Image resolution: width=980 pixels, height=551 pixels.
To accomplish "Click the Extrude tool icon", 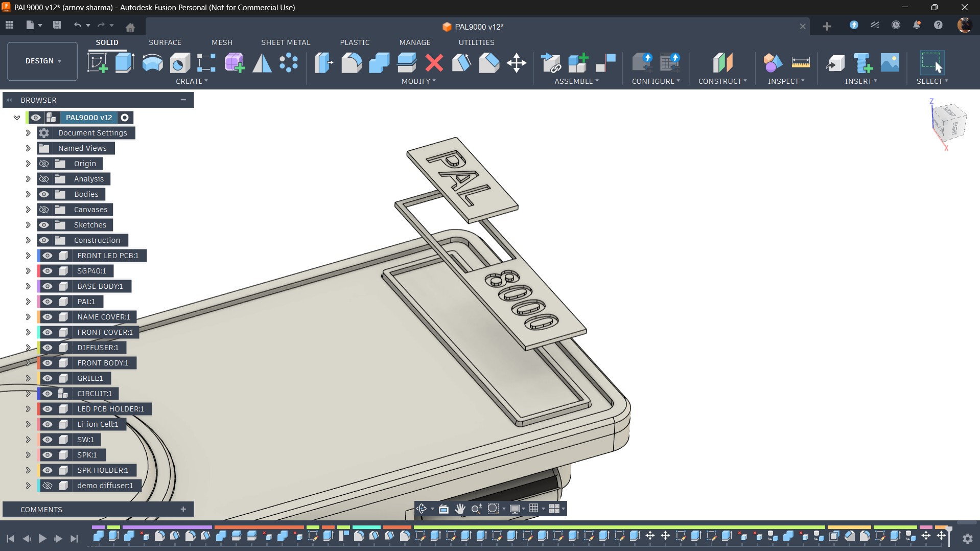I will [x=125, y=63].
